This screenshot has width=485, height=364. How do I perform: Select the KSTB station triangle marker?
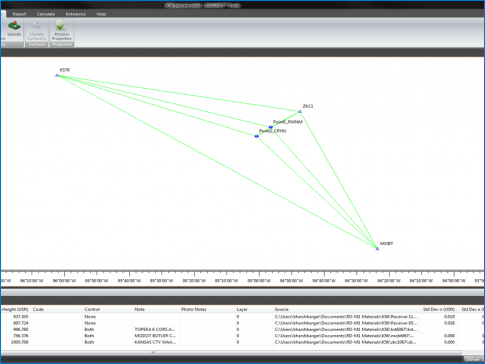click(x=57, y=76)
